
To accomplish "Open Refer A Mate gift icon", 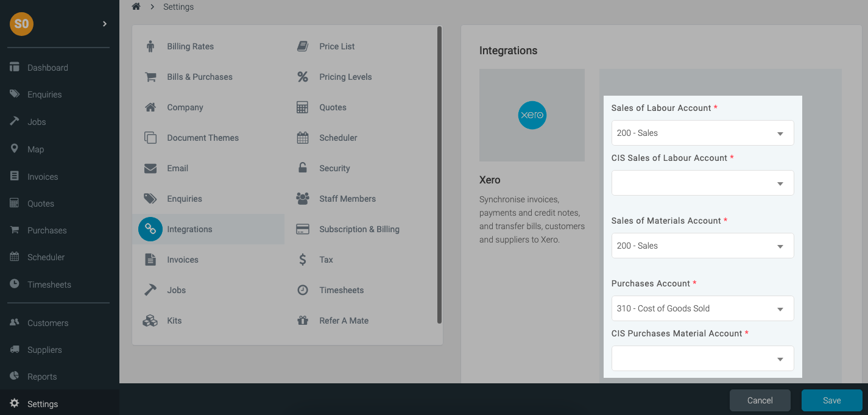I will point(303,321).
